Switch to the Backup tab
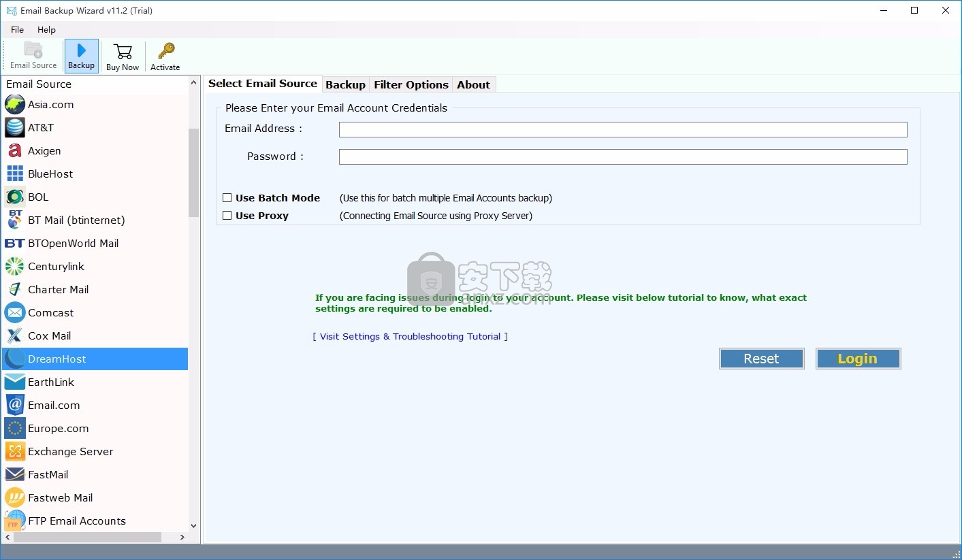The width and height of the screenshot is (962, 560). click(x=345, y=85)
